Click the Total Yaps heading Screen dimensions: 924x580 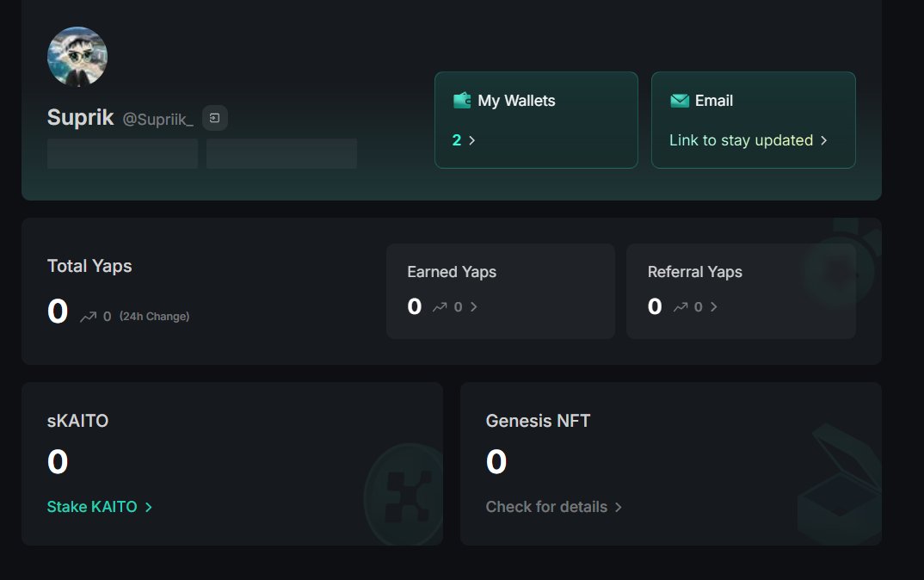[89, 266]
